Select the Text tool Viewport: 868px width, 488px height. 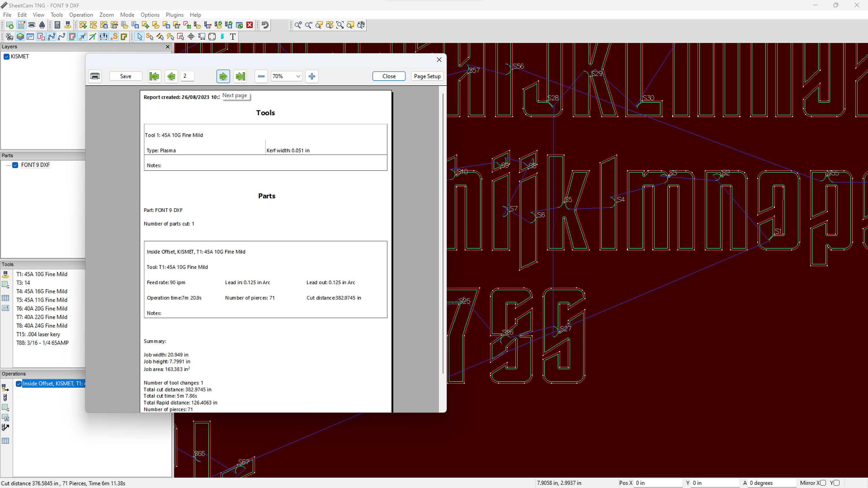[233, 37]
